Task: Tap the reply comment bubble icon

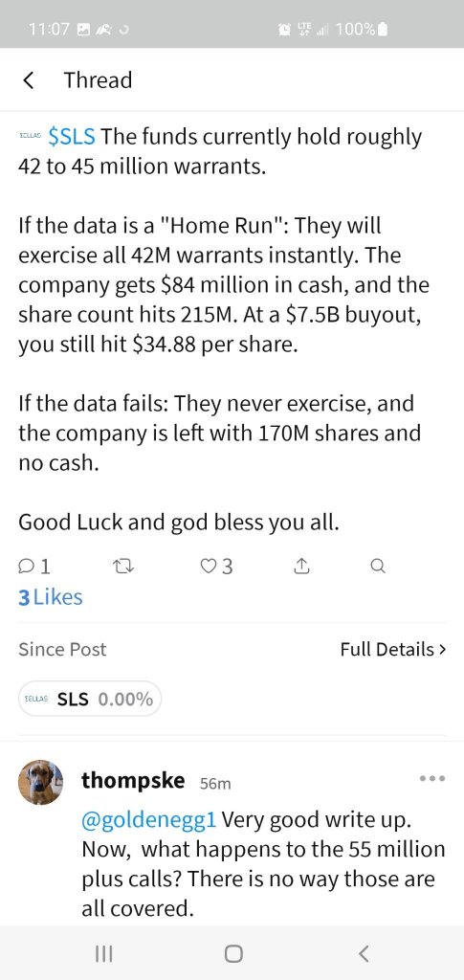Action: [27, 567]
